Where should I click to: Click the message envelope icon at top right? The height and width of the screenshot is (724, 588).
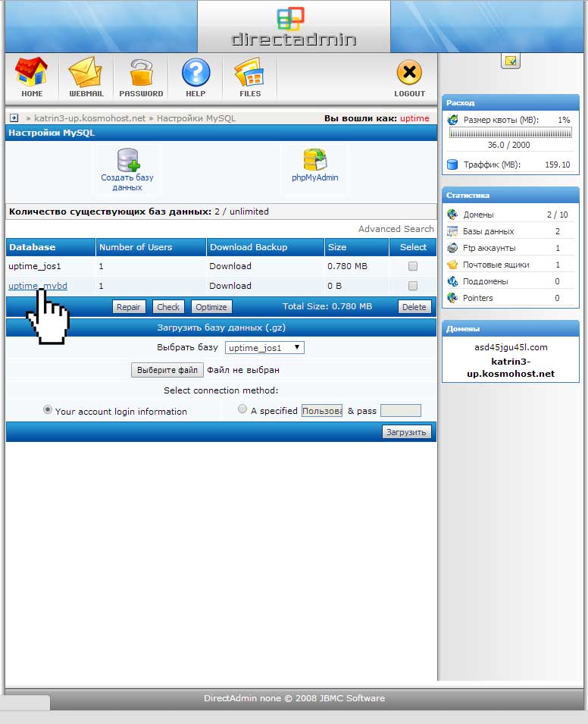511,61
